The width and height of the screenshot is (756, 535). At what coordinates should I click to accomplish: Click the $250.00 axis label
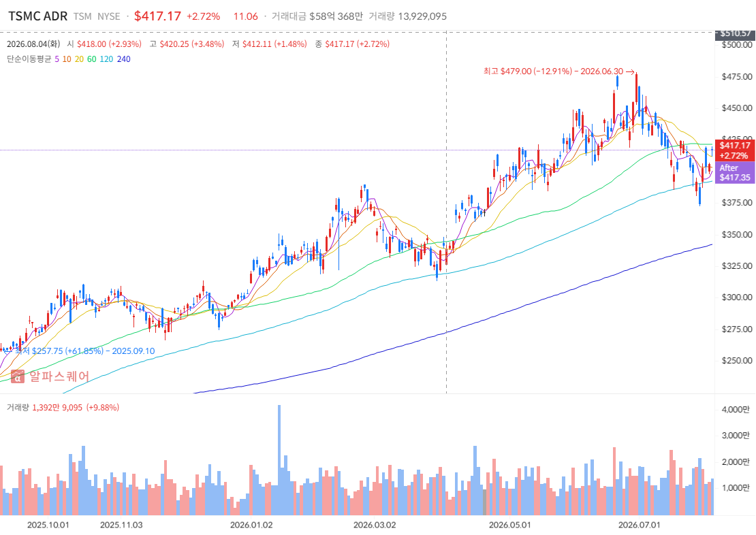[x=736, y=361]
